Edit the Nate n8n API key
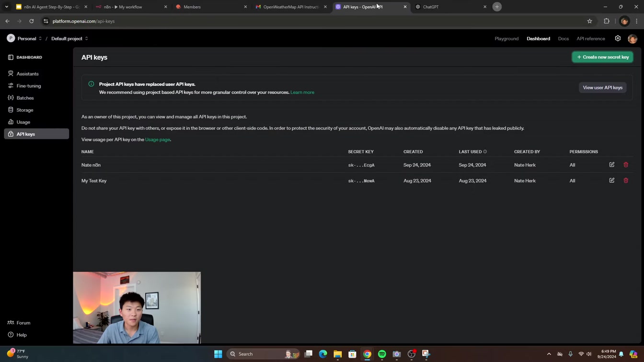 tap(612, 165)
